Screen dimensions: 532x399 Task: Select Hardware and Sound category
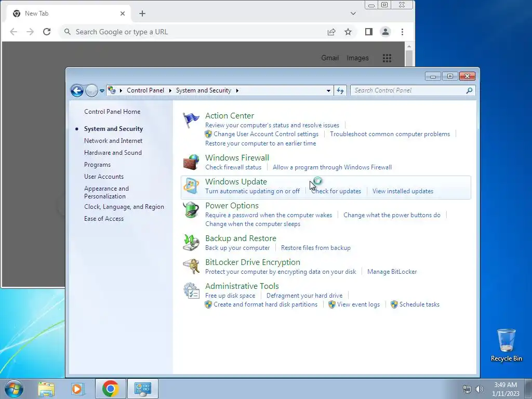click(x=113, y=153)
